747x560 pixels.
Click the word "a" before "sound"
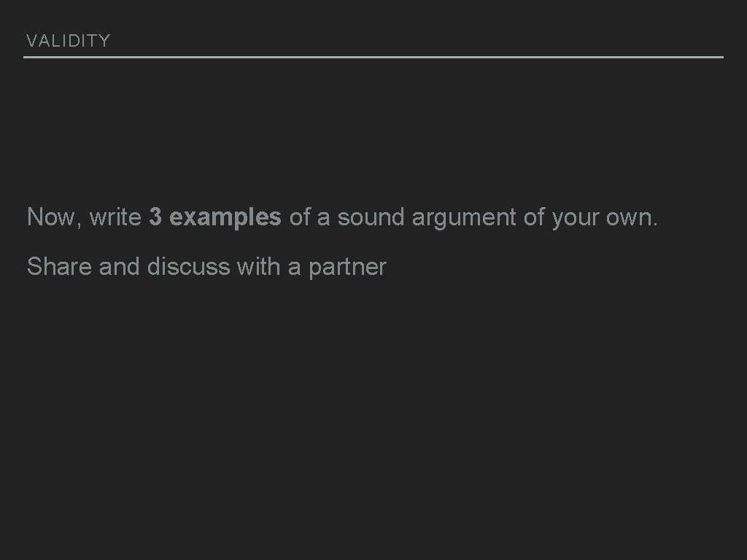click(322, 218)
